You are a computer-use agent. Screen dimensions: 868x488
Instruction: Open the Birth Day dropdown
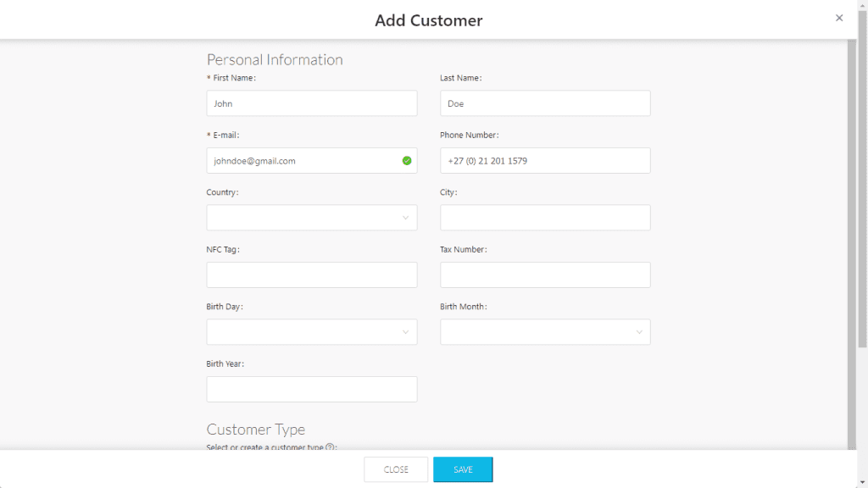click(311, 332)
